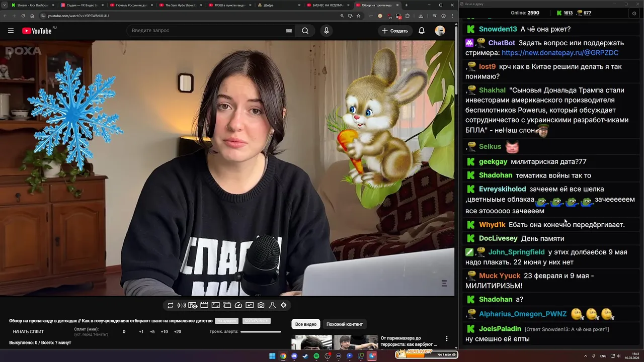Adjust the Громк. алерта volume slider
The height and width of the screenshot is (362, 644).
click(x=261, y=332)
